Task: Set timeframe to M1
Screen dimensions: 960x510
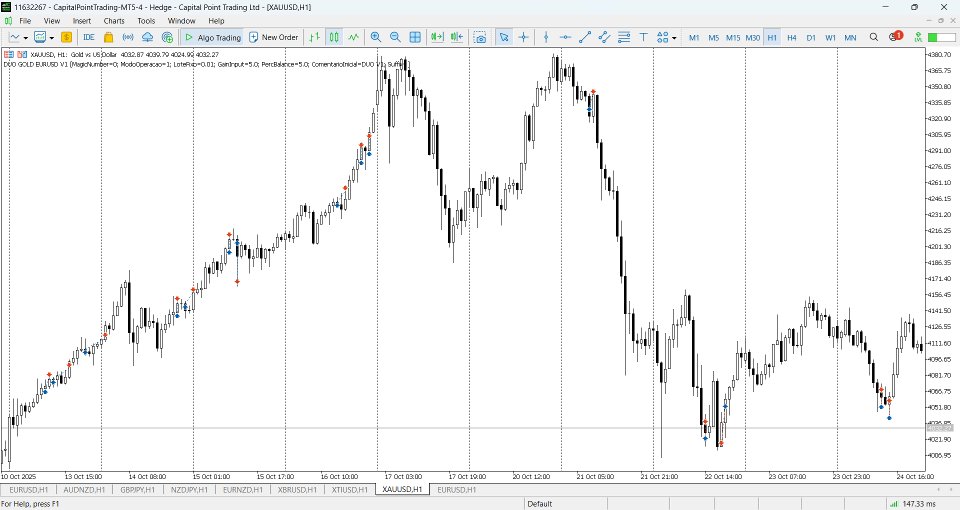Action: (694, 37)
